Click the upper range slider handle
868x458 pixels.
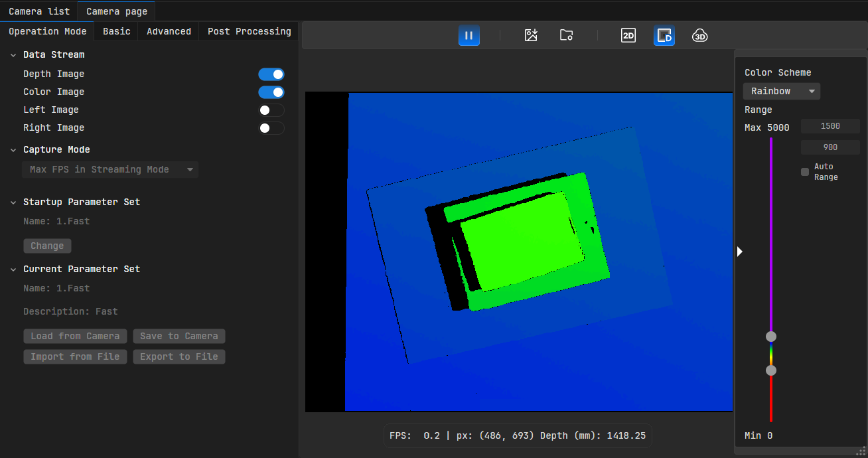(x=771, y=337)
